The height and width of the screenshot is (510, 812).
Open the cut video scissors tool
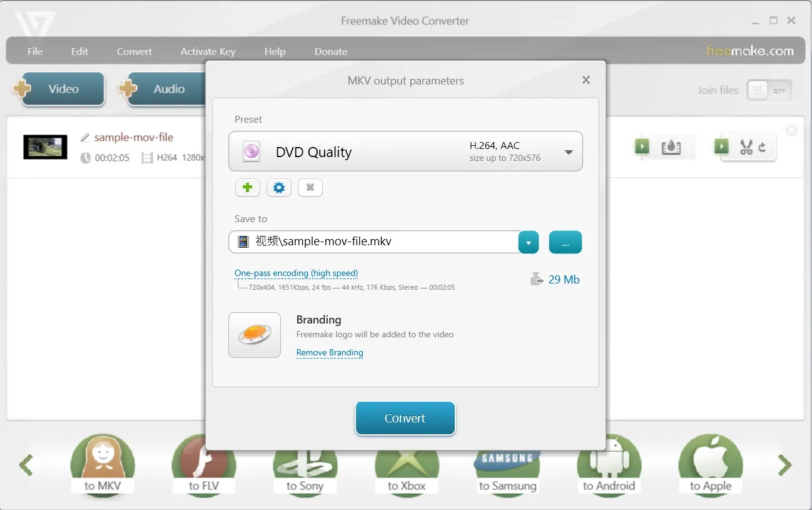tap(746, 147)
